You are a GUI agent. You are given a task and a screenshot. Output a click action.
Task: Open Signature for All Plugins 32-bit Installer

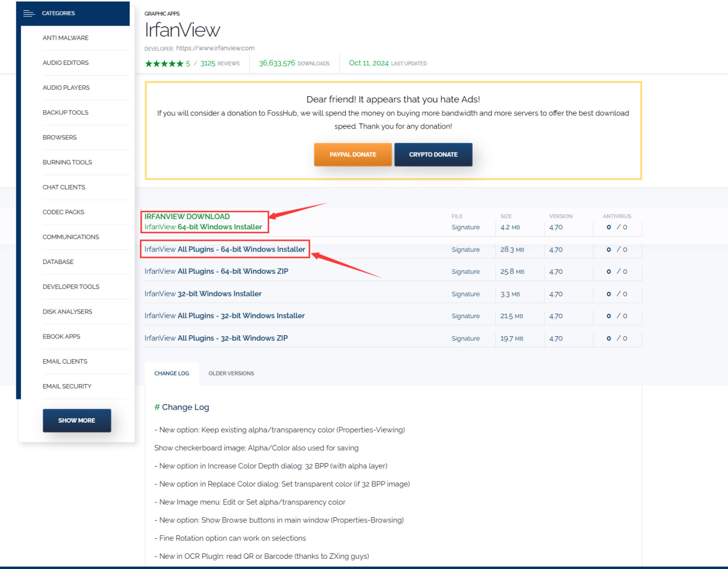point(466,316)
